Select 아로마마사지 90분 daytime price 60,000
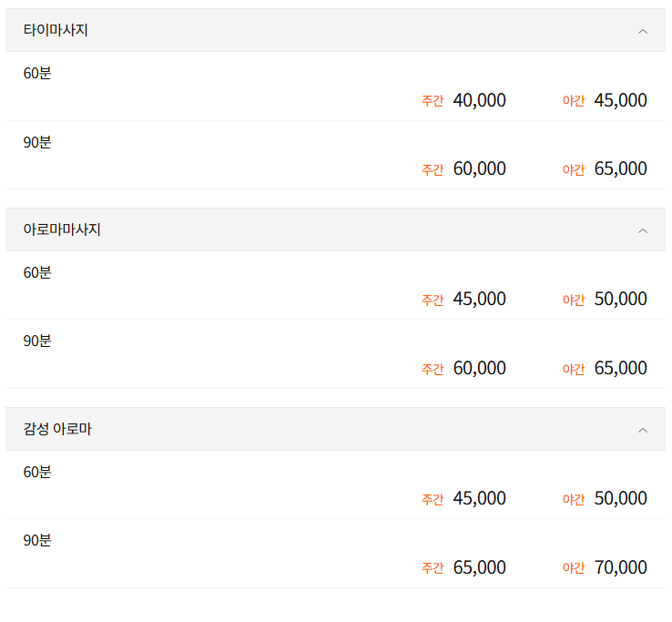The width and height of the screenshot is (672, 622). pos(479,368)
